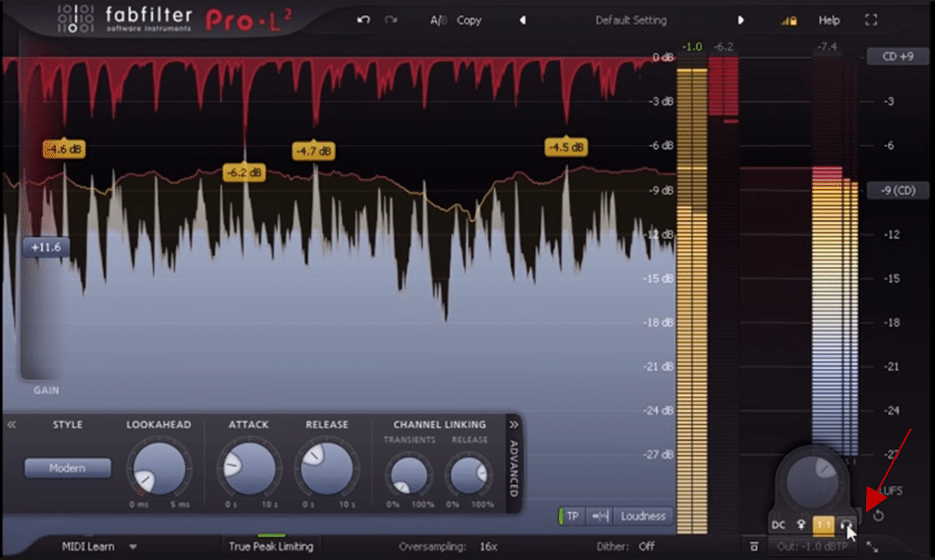The height and width of the screenshot is (560, 935).
Task: Toggle True Peak Limiting
Action: point(270,546)
